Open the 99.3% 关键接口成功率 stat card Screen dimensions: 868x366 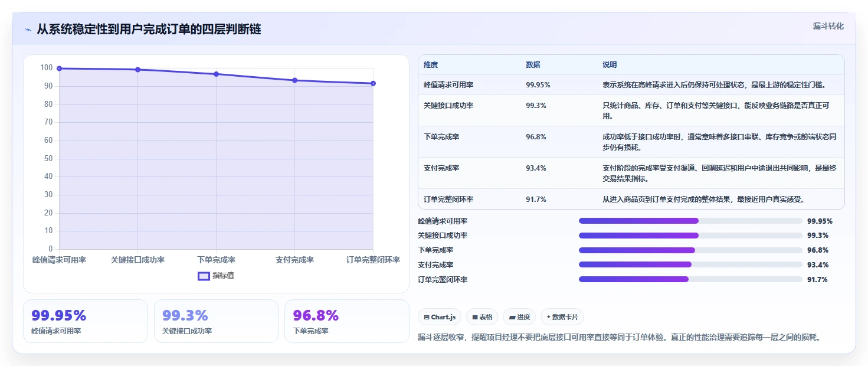[x=216, y=321]
